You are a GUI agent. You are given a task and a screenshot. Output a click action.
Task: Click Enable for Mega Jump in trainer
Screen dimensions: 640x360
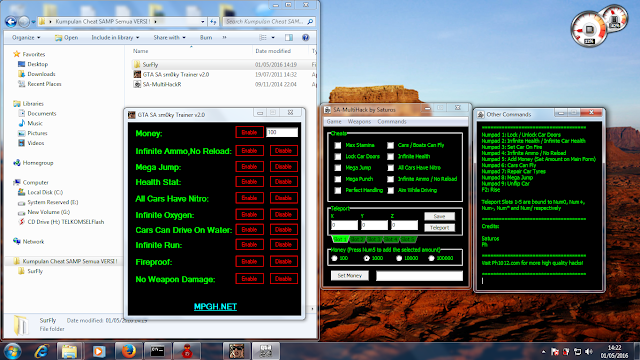pos(249,167)
